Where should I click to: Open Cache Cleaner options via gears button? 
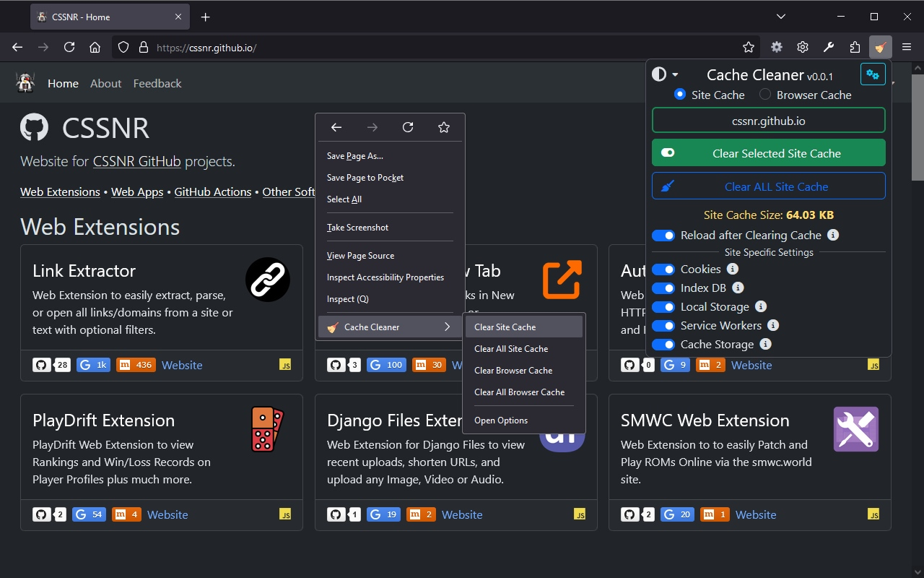coord(873,74)
